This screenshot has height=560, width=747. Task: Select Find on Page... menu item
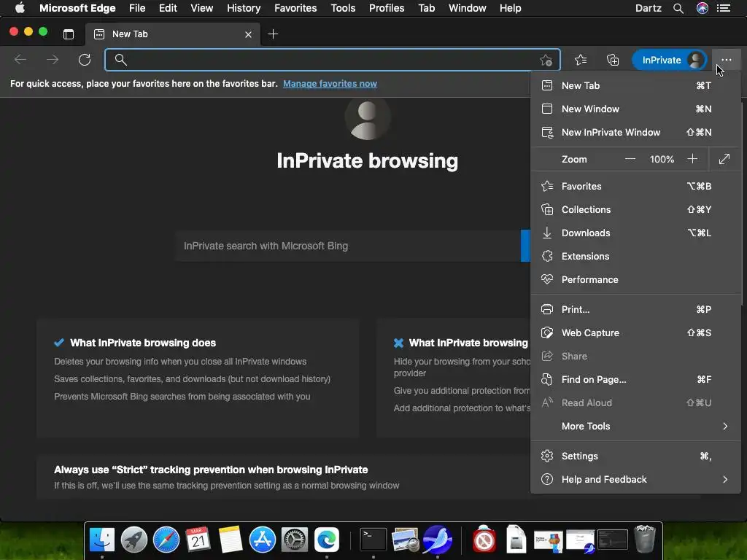pos(635,379)
